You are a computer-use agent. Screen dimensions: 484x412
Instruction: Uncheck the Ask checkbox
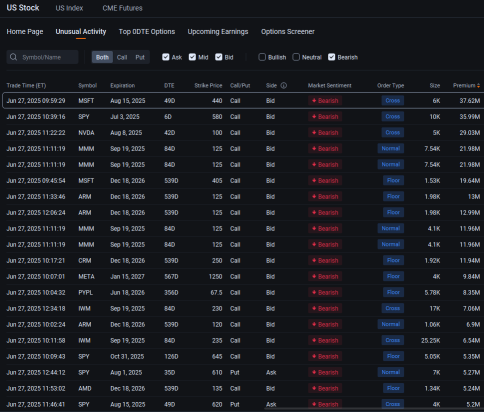pos(166,57)
